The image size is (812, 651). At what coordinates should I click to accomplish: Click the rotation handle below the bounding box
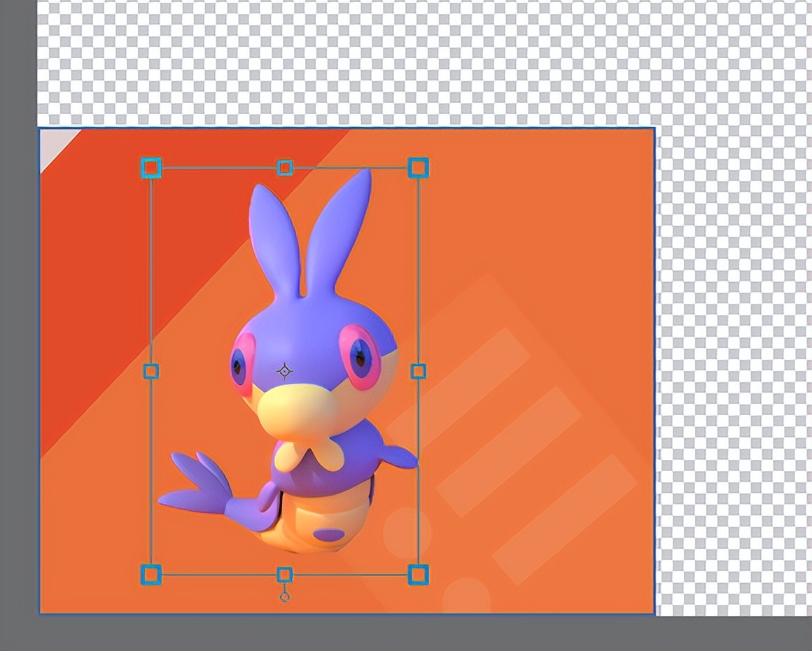285,596
